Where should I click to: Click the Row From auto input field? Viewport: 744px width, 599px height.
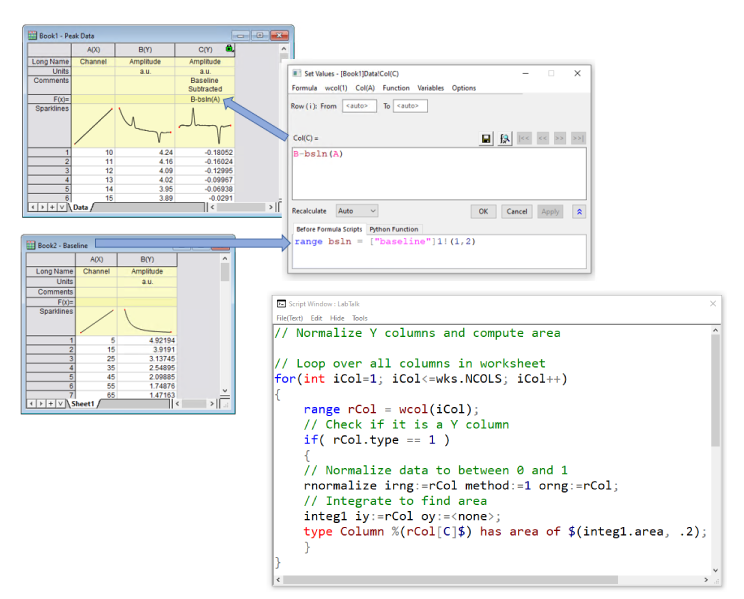coord(359,106)
